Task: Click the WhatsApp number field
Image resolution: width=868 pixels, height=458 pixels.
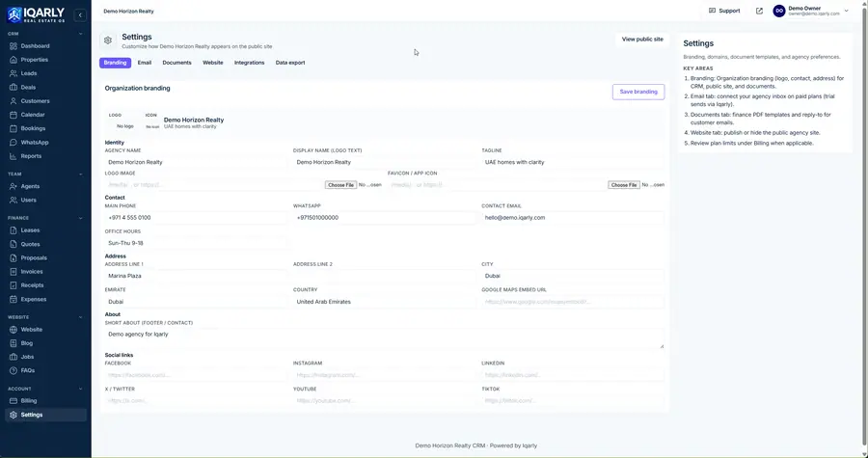Action: tap(384, 217)
